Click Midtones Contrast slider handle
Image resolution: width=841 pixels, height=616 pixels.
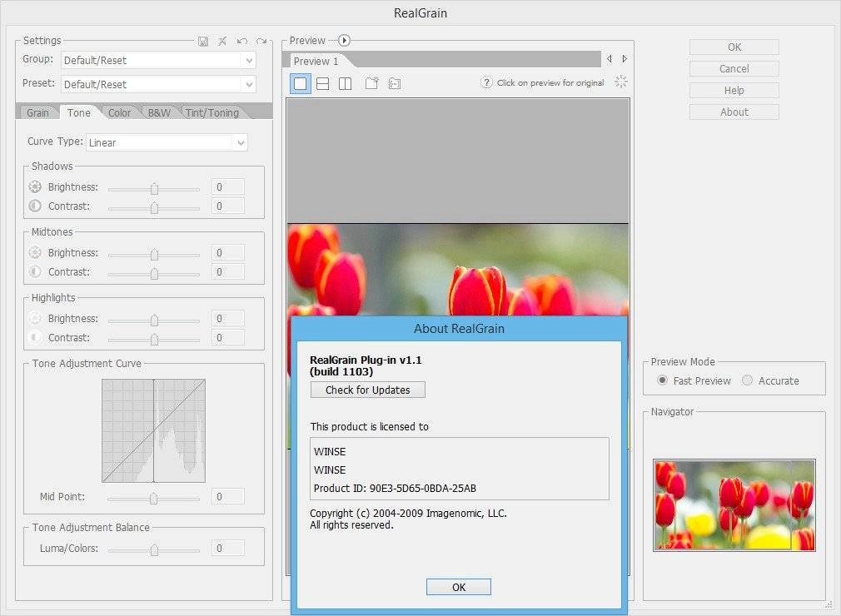coord(155,274)
